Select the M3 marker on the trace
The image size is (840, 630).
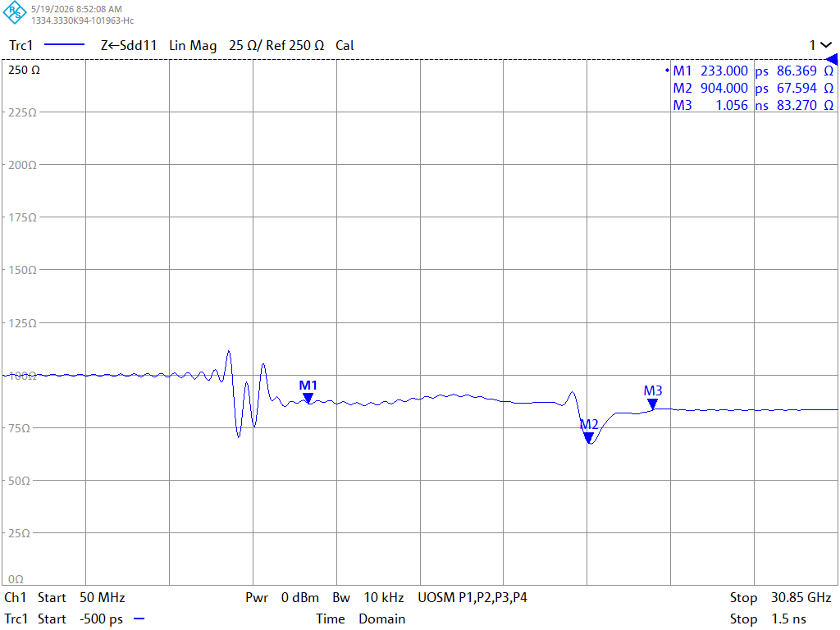click(652, 404)
